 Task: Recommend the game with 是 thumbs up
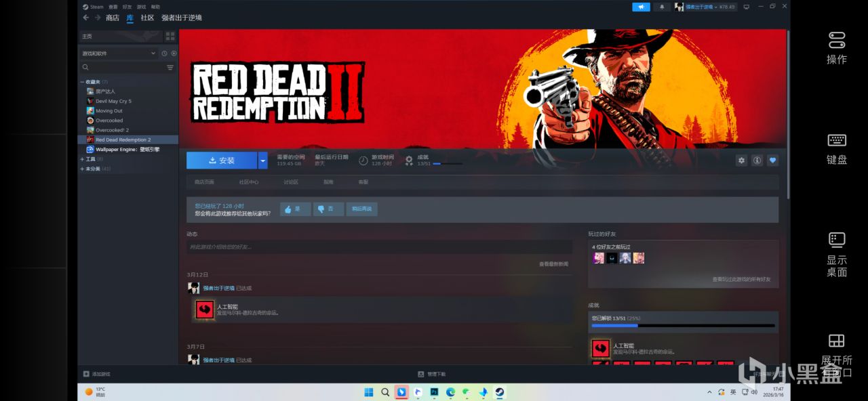coord(295,209)
